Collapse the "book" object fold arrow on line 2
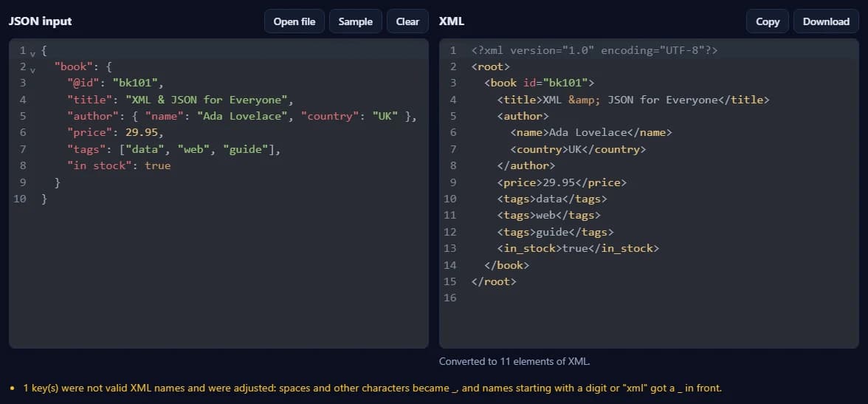The width and height of the screenshot is (868, 404). (32, 70)
